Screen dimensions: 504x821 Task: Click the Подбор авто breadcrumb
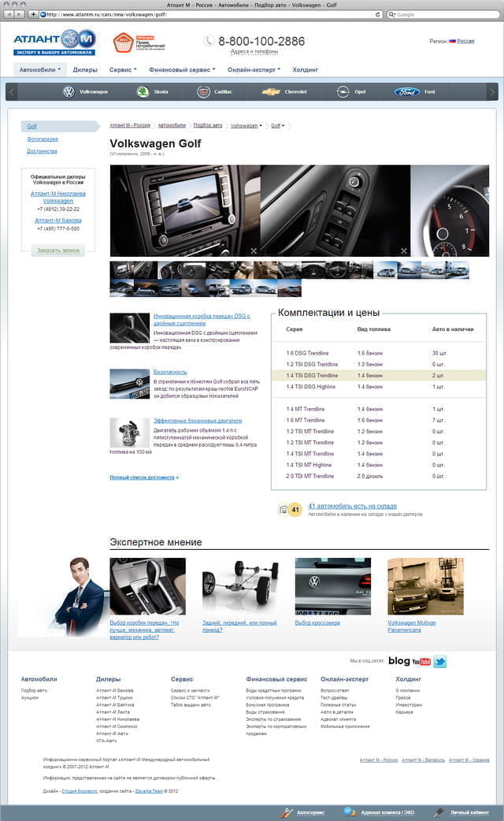coord(208,125)
